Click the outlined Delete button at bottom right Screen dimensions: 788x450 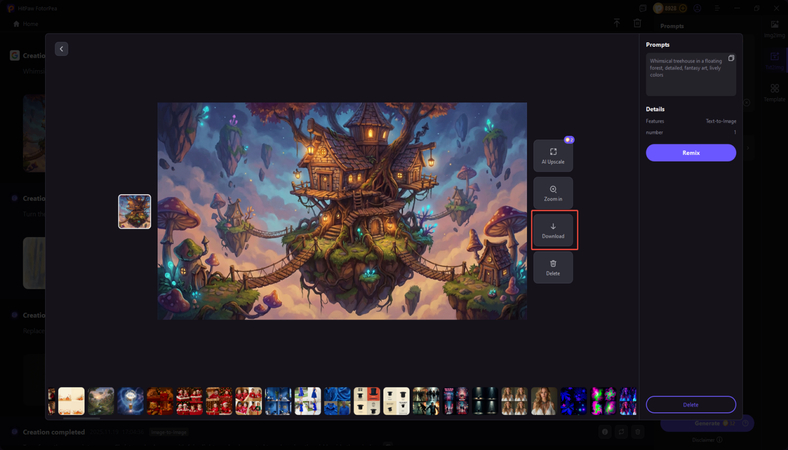690,405
